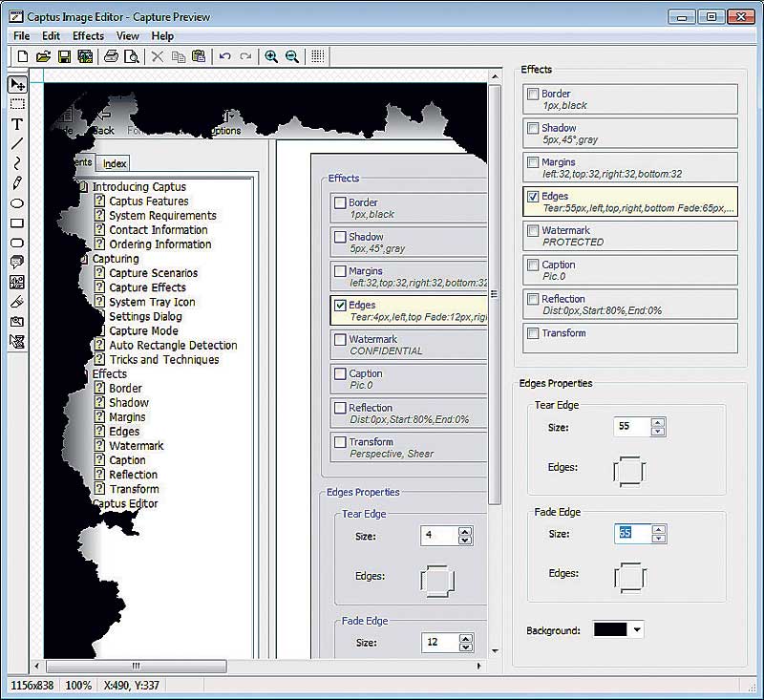Uncheck the Edges effect checkbox

click(533, 197)
